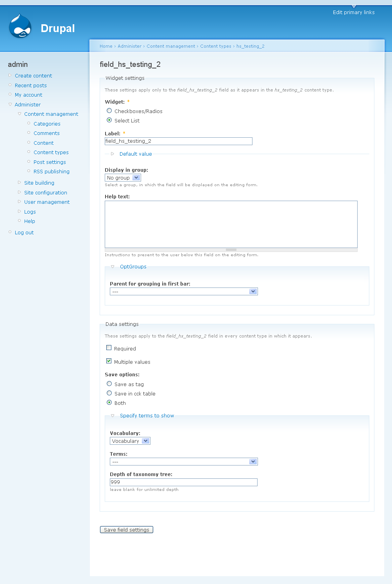Disable the Multiple values checkbox
This screenshot has height=584, width=392.
pos(109,361)
